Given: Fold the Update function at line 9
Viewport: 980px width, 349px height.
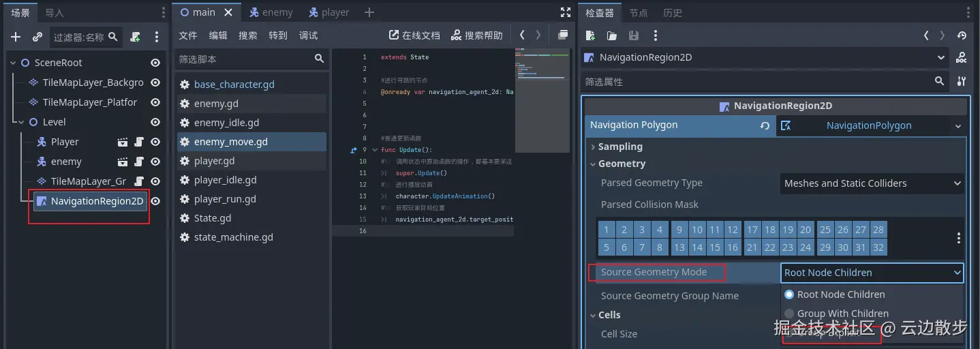Looking at the screenshot, I should 373,150.
